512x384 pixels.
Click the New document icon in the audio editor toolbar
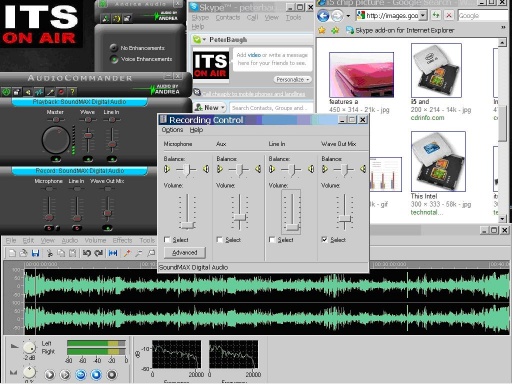12,253
